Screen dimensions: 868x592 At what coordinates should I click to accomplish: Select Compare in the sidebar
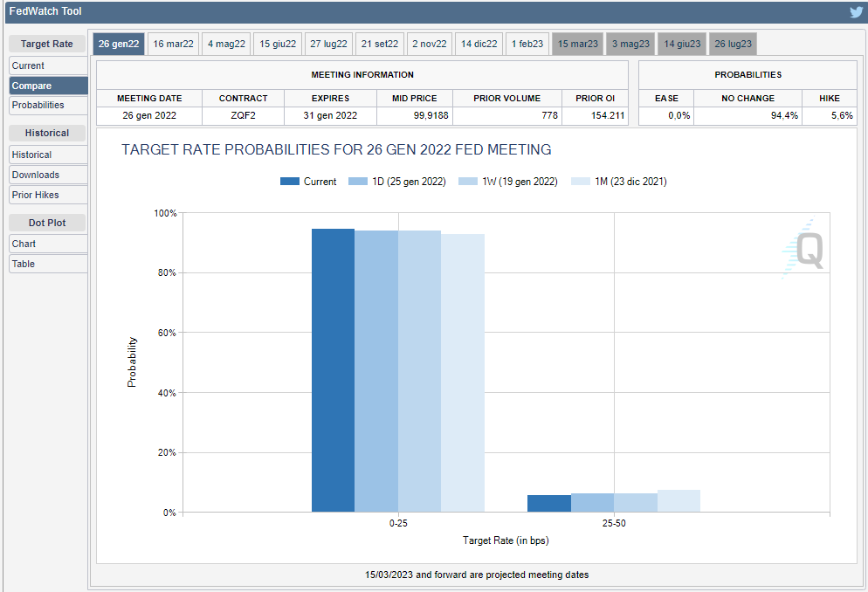click(48, 86)
